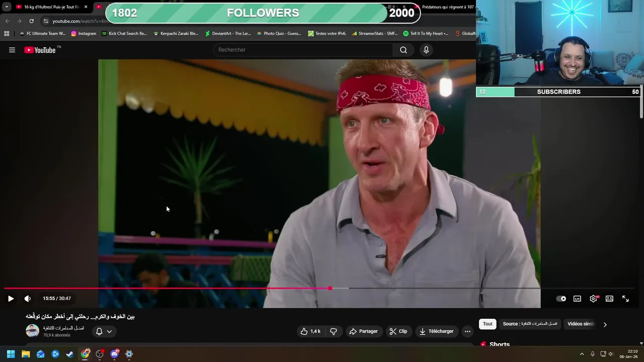Open Steam from the taskbar
Viewport: 644px width, 362px height.
pyautogui.click(x=70, y=354)
